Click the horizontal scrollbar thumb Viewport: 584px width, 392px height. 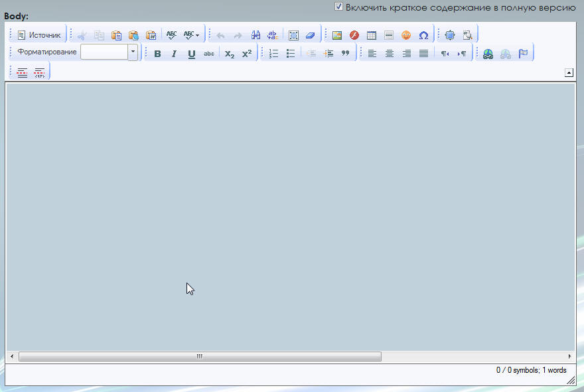point(199,357)
